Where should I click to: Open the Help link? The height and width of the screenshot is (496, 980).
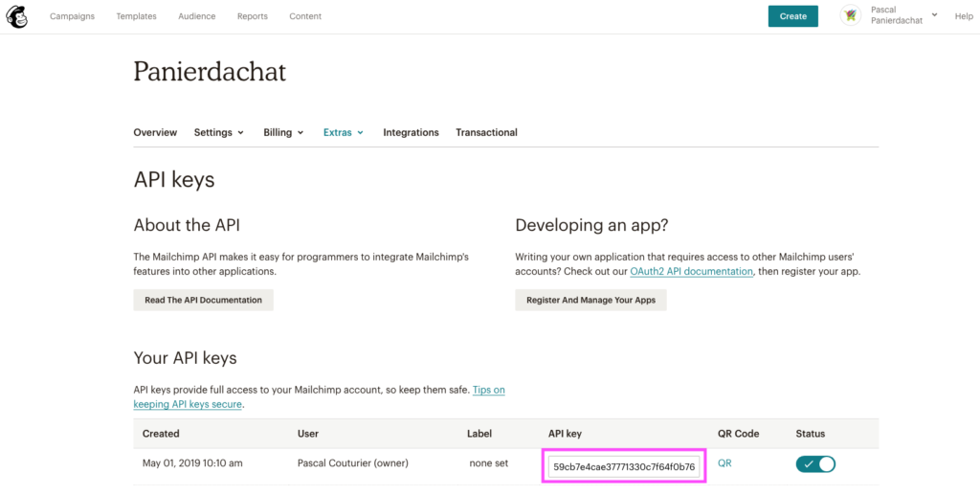point(964,16)
